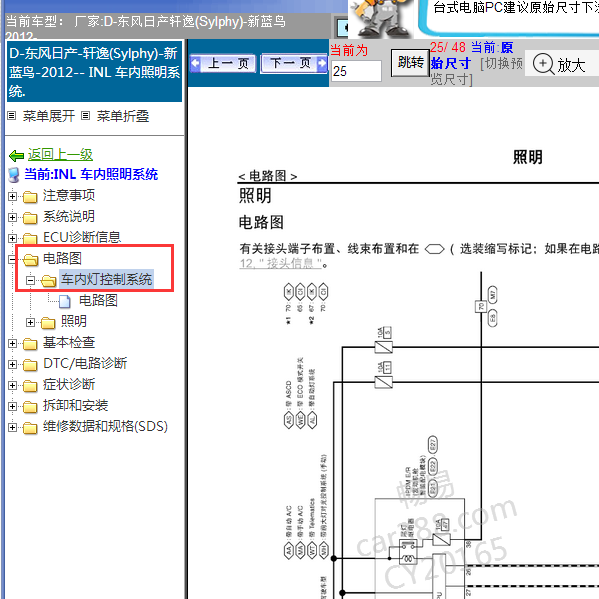
Task: Expand the 注意事项 tree node
Action: (x=12, y=196)
